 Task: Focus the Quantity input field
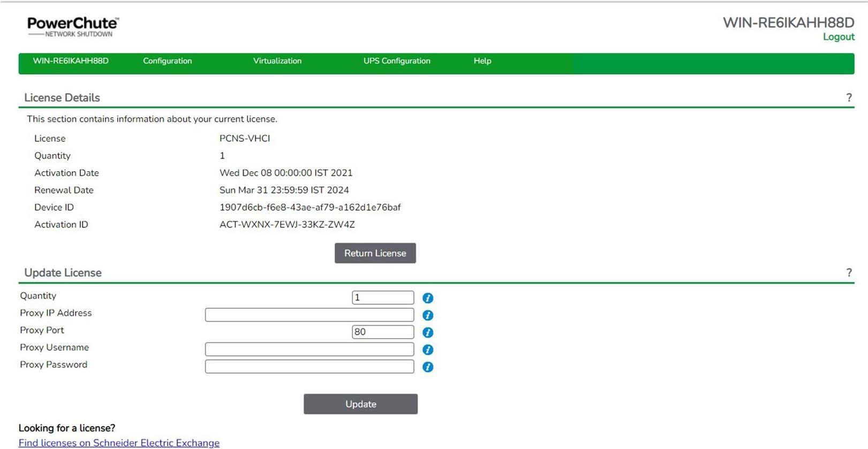pyautogui.click(x=383, y=298)
